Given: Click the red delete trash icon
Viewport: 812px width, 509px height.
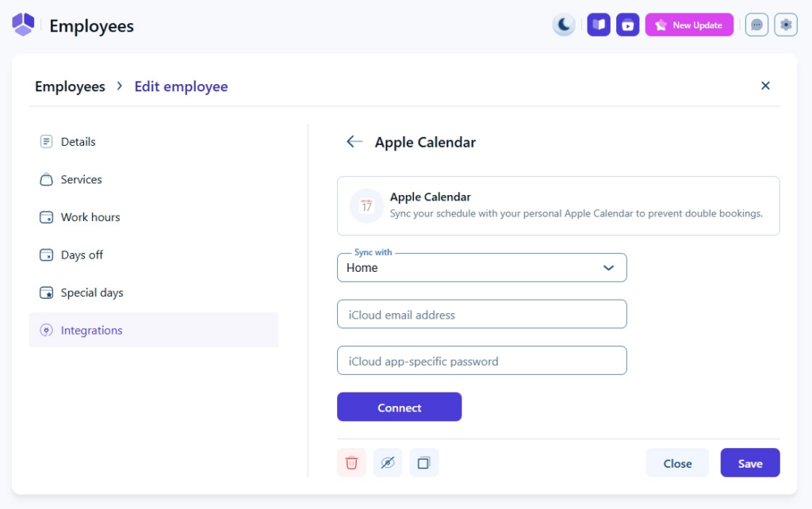Looking at the screenshot, I should pos(351,463).
